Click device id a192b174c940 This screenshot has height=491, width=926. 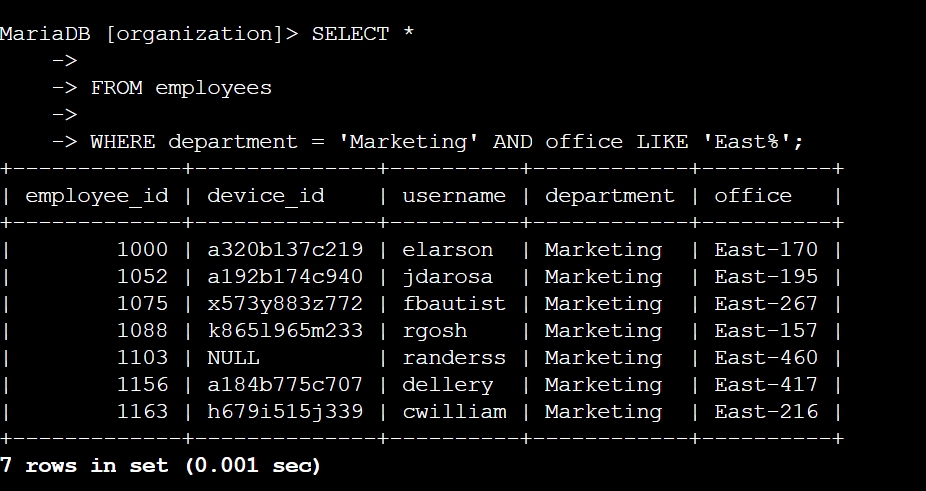point(285,277)
